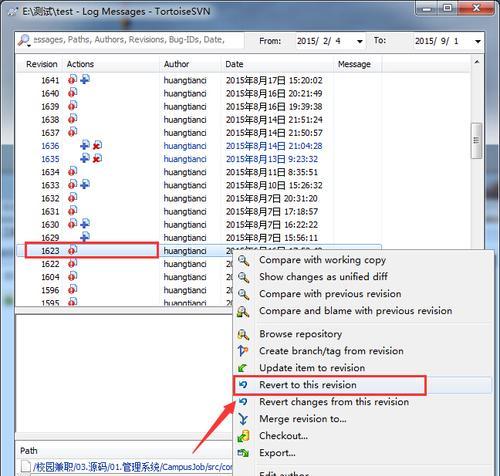Select Update item to revision
This screenshot has height=476, width=500.
[x=312, y=368]
